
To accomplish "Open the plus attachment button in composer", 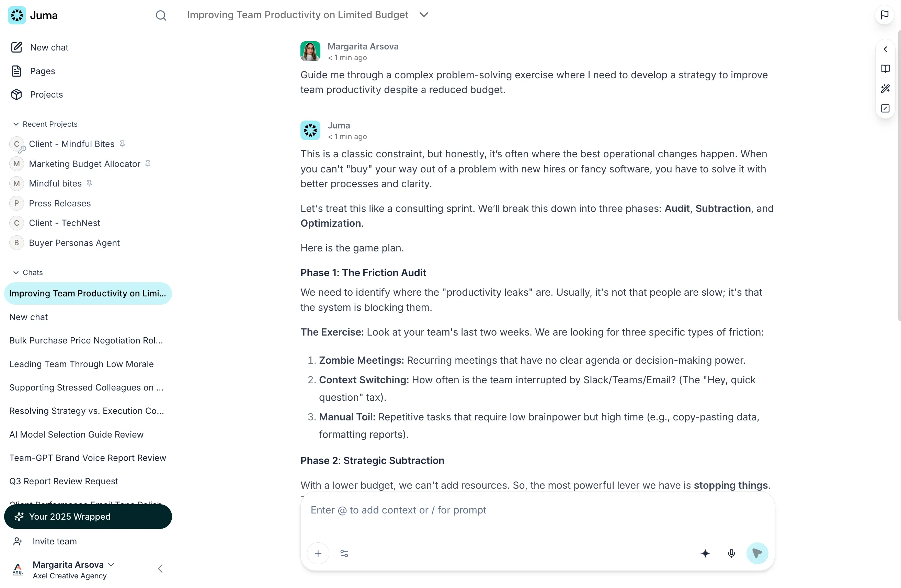I will tap(318, 554).
